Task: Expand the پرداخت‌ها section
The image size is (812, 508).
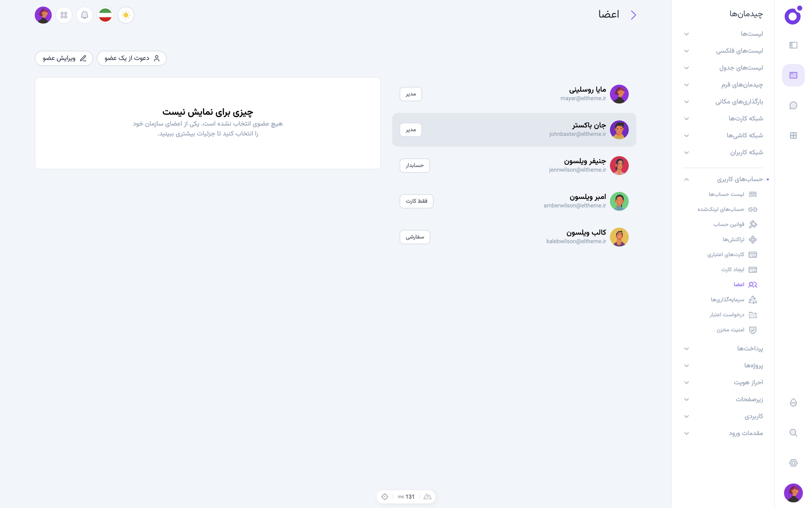Action: (x=686, y=348)
